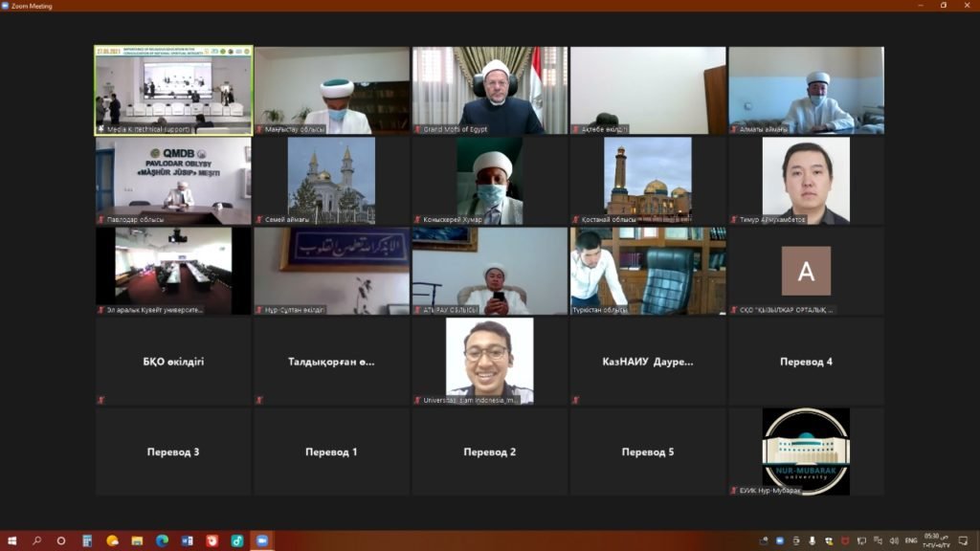Open File Explorer from the taskbar

[137, 541]
